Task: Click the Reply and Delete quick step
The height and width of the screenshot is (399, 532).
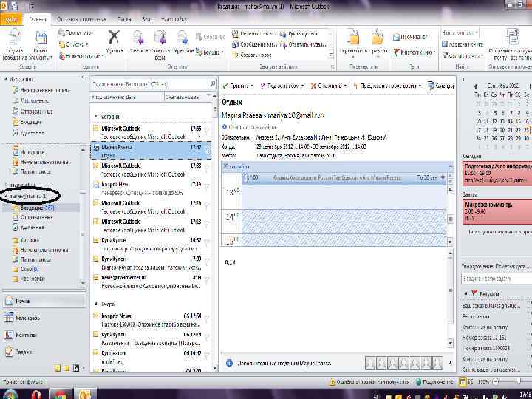Action: (303, 44)
